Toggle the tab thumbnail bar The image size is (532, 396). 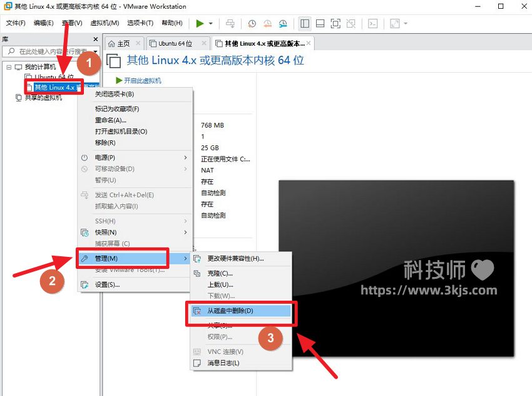319,23
